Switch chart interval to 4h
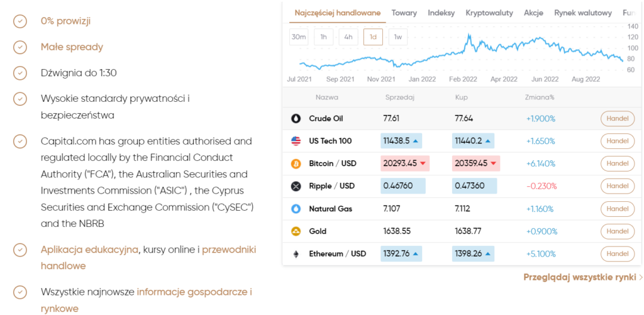The width and height of the screenshot is (644, 315). (x=348, y=37)
